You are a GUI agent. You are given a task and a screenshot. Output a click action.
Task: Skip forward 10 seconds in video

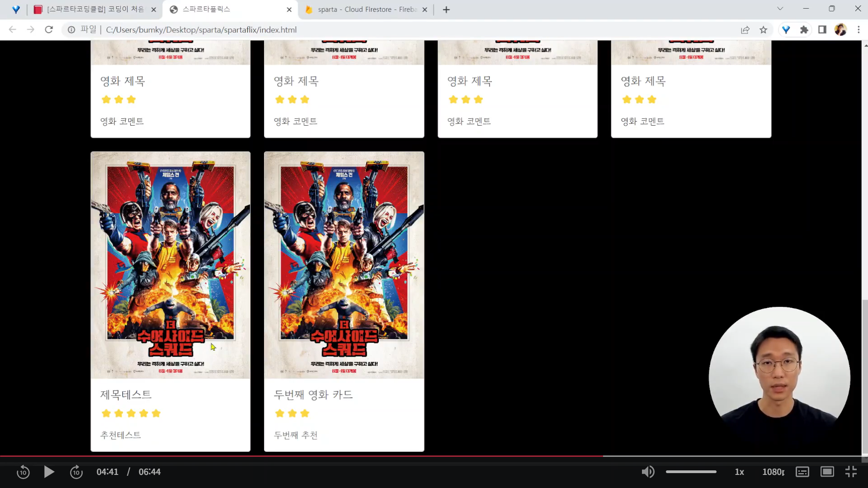click(x=76, y=472)
